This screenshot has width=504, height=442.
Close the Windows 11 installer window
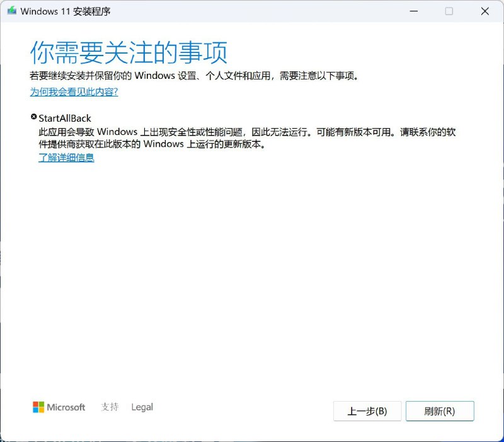click(484, 11)
